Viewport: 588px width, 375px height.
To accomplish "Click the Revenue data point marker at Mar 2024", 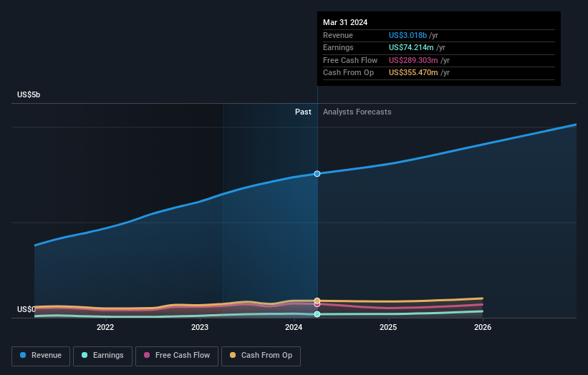I will point(317,174).
